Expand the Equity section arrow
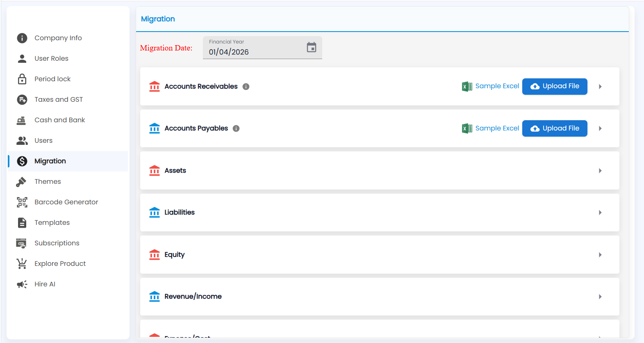This screenshot has width=644, height=343. coord(600,255)
